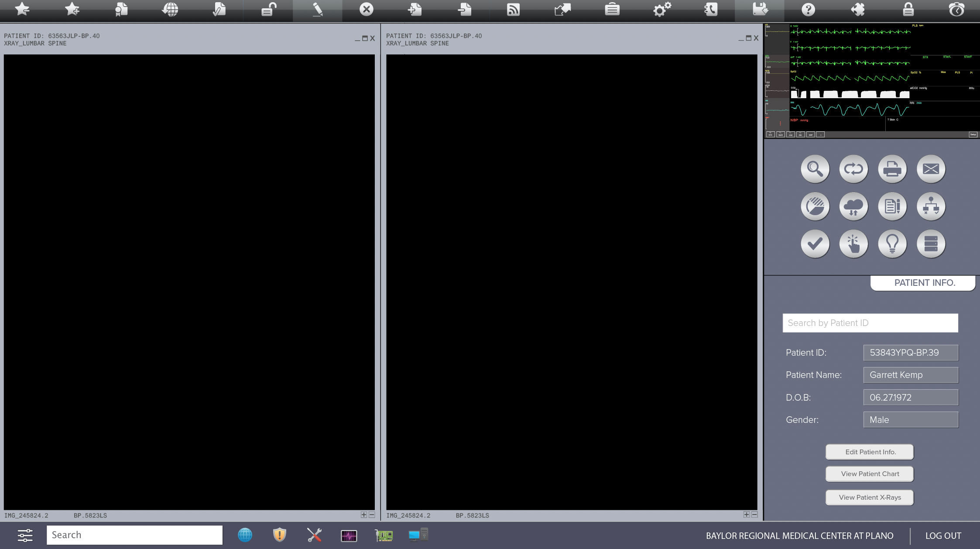Click the server stack round icon
The width and height of the screenshot is (980, 549).
click(x=931, y=244)
